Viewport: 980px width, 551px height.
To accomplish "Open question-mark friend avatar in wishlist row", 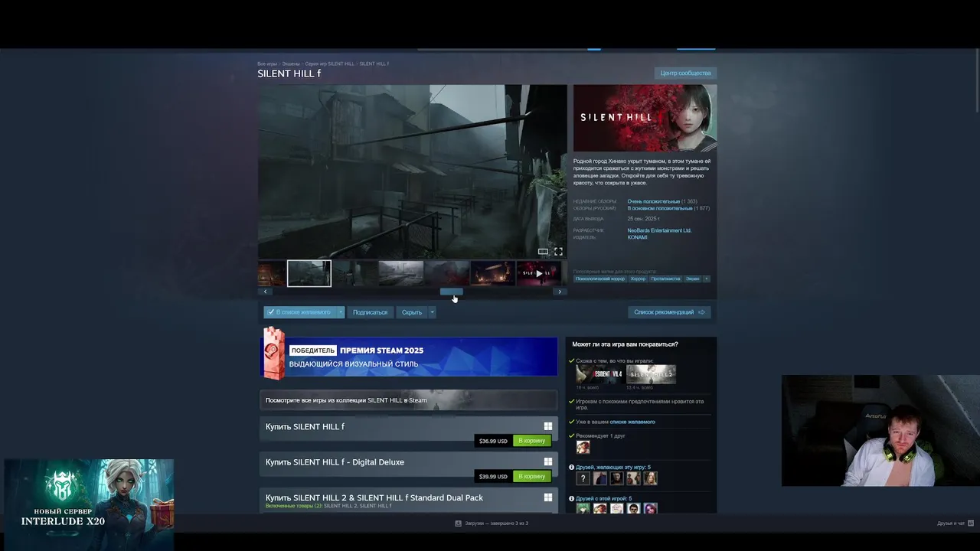I will tap(583, 478).
